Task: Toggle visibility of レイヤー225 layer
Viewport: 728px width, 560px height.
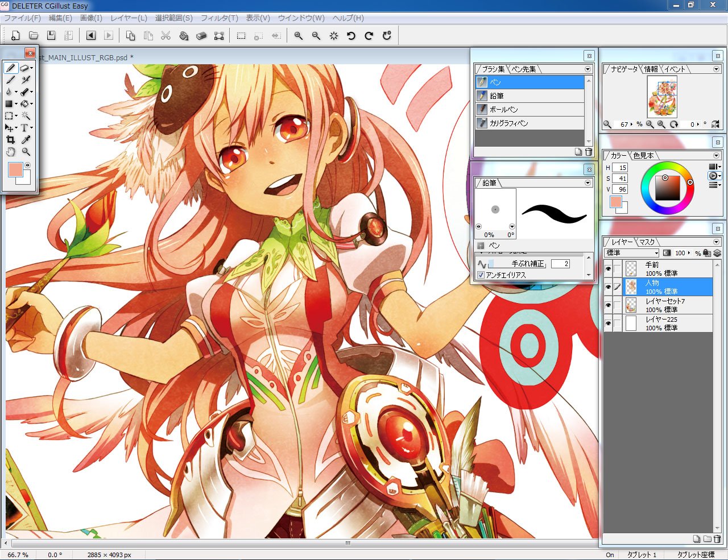Action: pos(608,323)
